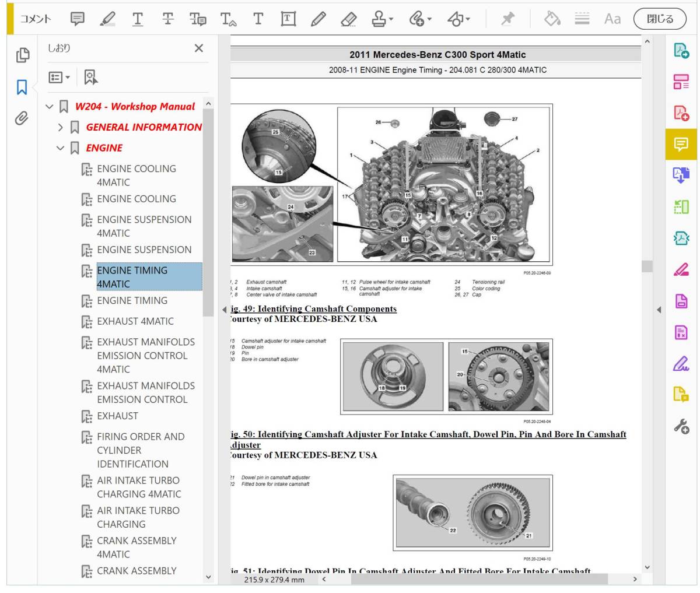
Task: Expand the GENERAL INFORMATION bookmark
Action: coord(61,127)
